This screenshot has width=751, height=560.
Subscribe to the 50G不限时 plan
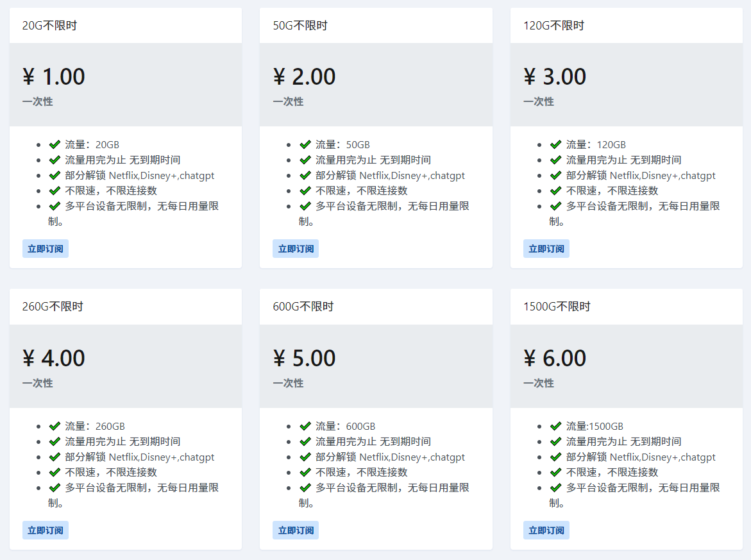pyautogui.click(x=296, y=249)
